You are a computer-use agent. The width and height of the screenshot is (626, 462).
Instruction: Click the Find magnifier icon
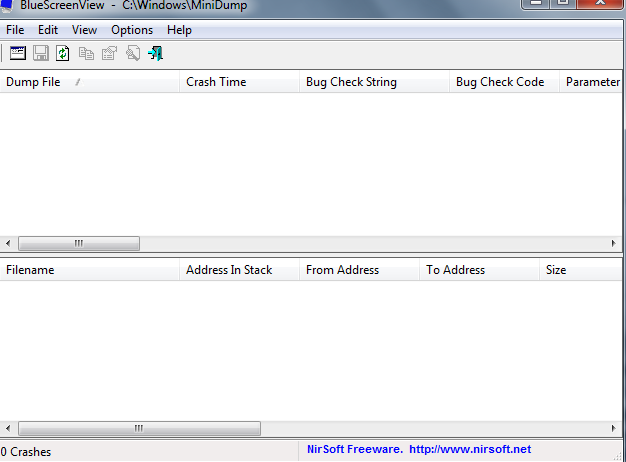coord(133,53)
